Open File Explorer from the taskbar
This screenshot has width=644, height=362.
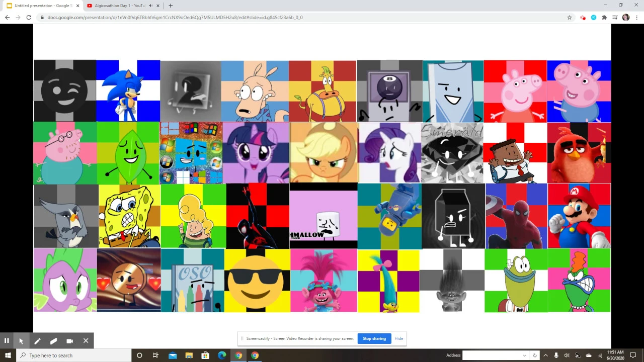[x=189, y=355]
